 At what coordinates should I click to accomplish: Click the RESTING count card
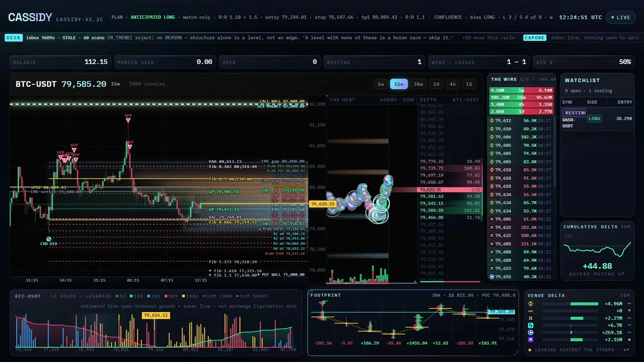(375, 62)
